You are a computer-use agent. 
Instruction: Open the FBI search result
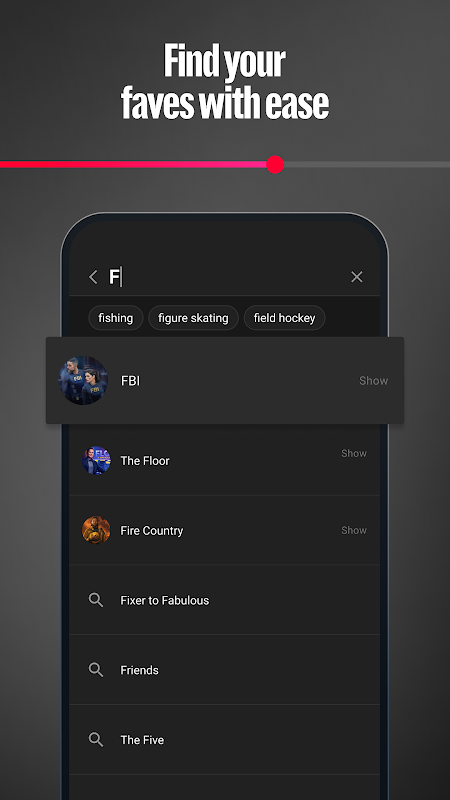click(225, 381)
